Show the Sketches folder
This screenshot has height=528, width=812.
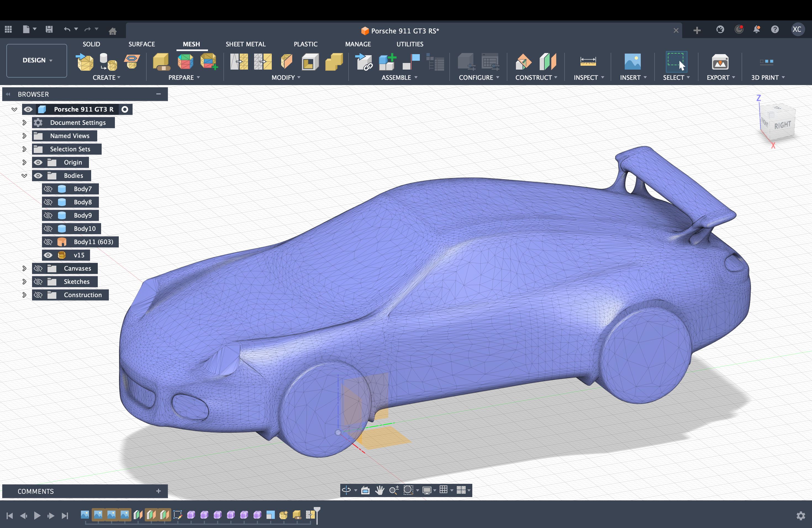click(x=38, y=281)
